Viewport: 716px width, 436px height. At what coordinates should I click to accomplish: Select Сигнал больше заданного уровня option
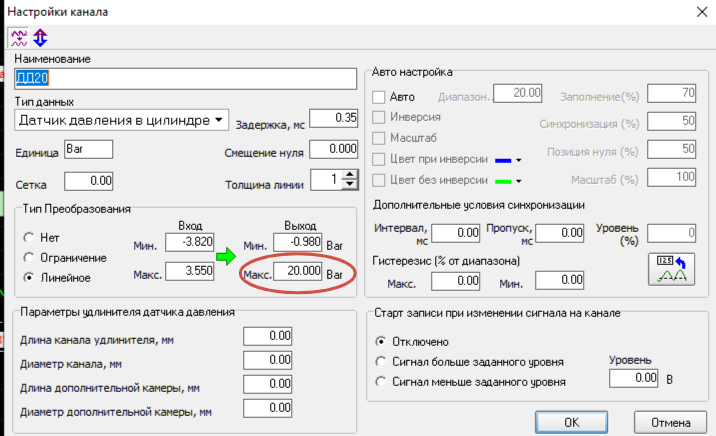point(380,362)
